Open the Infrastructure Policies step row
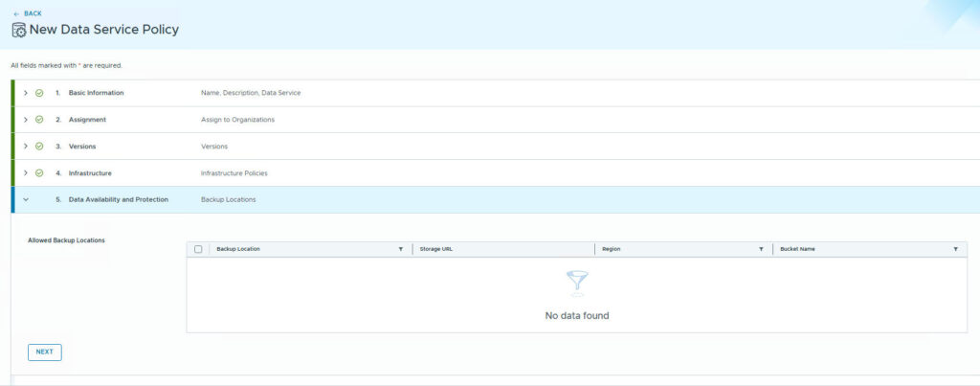This screenshot has width=980, height=386. [x=234, y=173]
